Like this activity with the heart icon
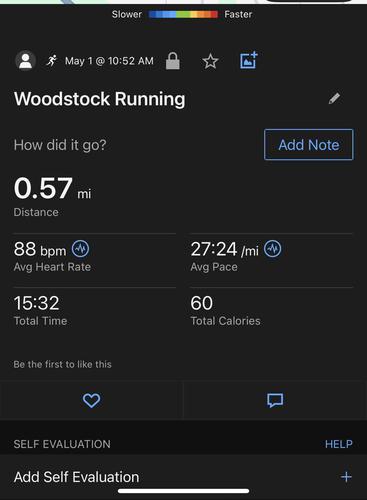The height and width of the screenshot is (500, 367). click(91, 400)
